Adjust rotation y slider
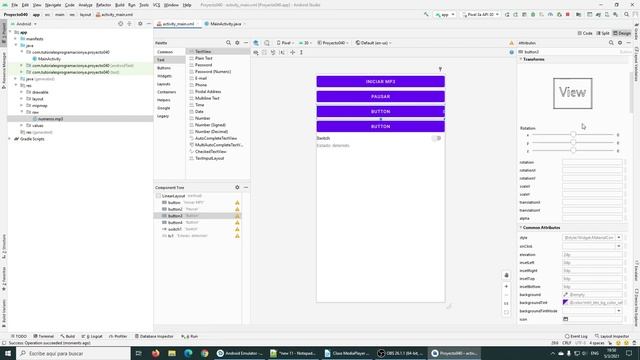640x360 pixels. click(x=573, y=142)
